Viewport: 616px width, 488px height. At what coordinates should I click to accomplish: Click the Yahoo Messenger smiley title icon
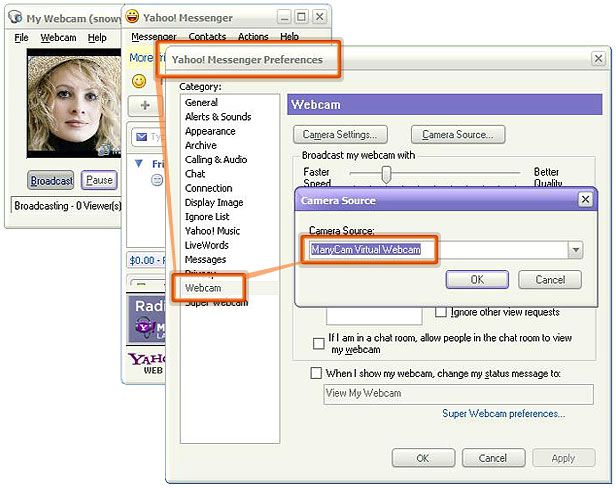point(132,17)
